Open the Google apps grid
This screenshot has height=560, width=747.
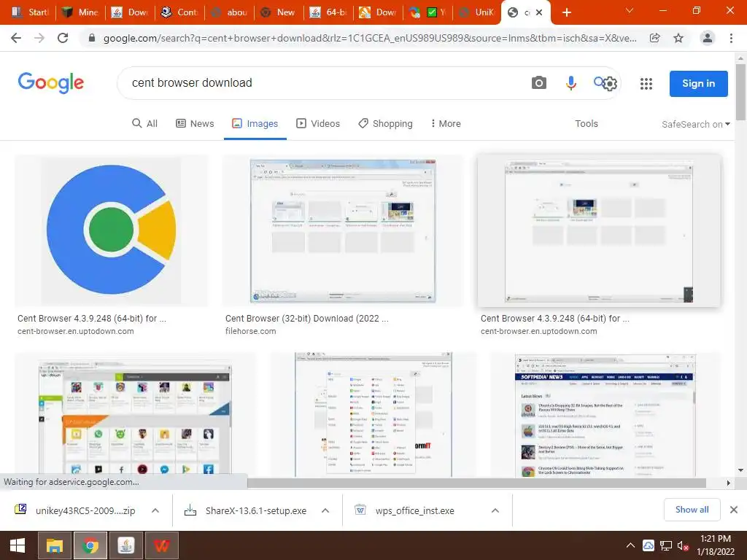click(646, 84)
